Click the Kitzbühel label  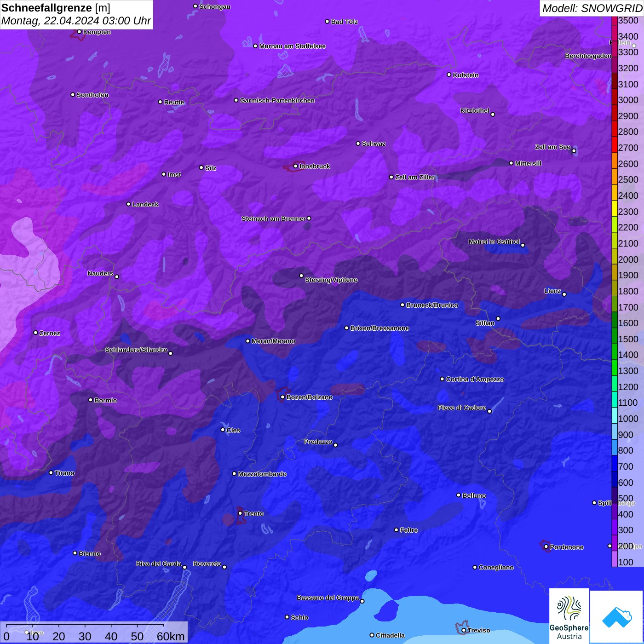[475, 110]
